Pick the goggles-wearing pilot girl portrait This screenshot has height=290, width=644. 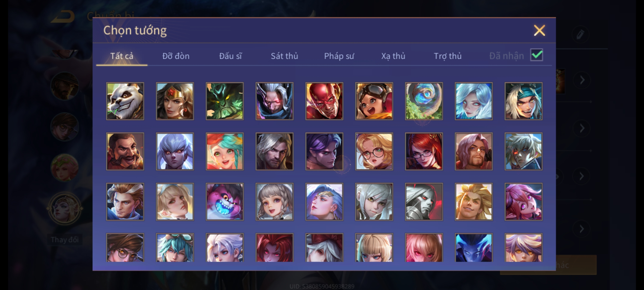tap(374, 101)
